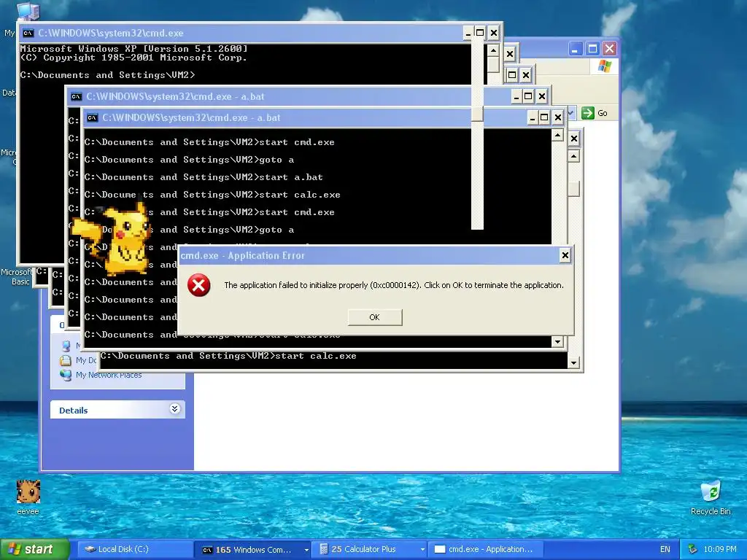This screenshot has height=560, width=747.
Task: Open the 25 Calculator Plus taskbar group
Action: pyautogui.click(x=370, y=549)
